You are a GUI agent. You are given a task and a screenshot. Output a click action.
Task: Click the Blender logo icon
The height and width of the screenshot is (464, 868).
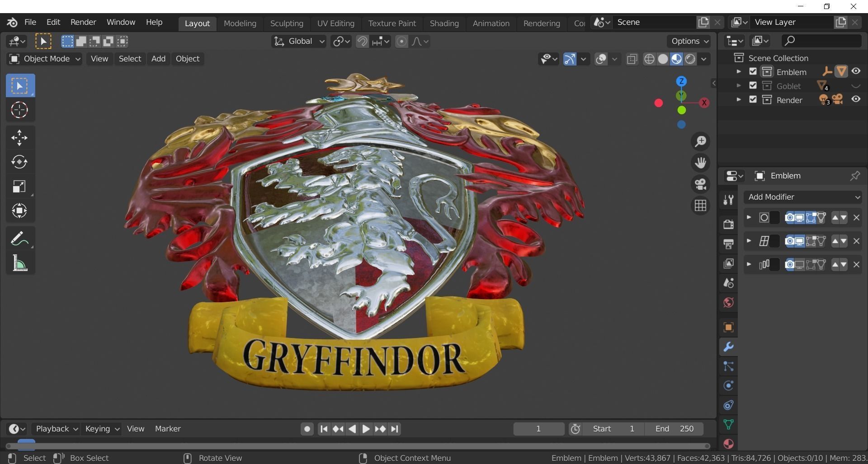coord(12,22)
